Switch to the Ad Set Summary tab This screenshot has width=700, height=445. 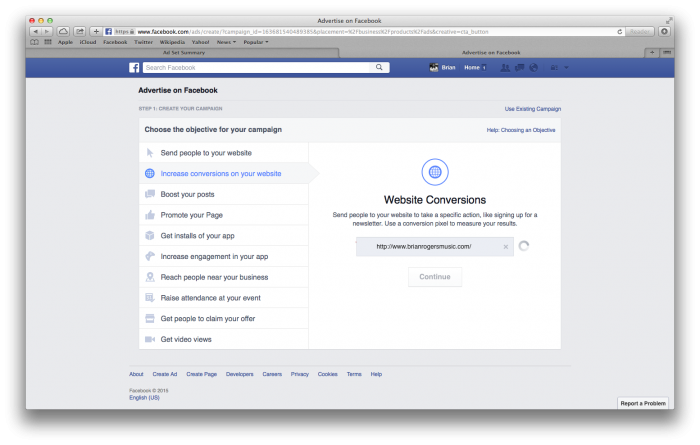pyautogui.click(x=183, y=53)
